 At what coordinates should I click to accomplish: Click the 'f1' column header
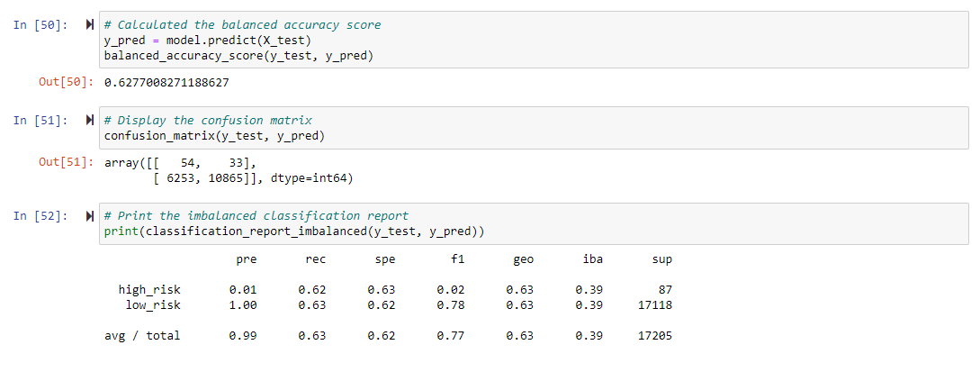tap(457, 259)
